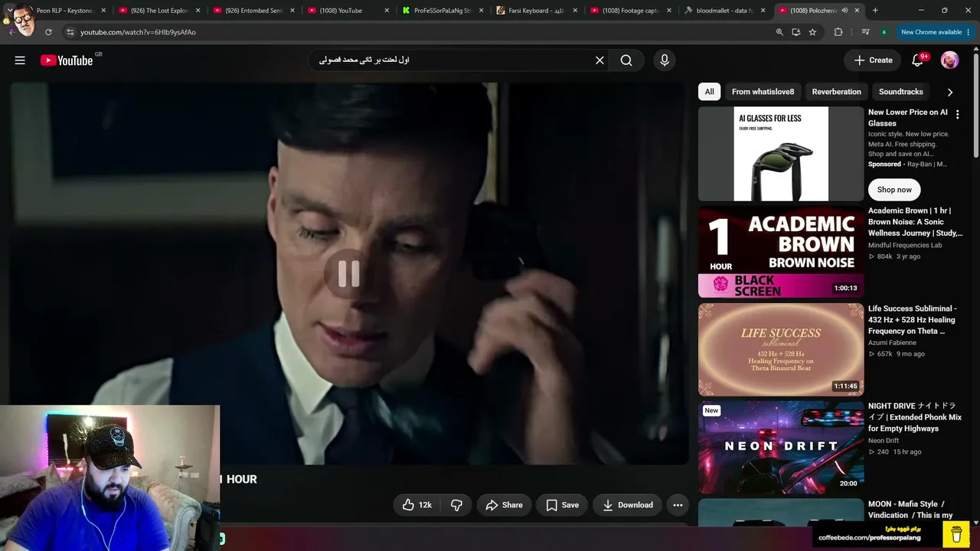Open the coffeebede.com/professorpalang link

tap(869, 538)
